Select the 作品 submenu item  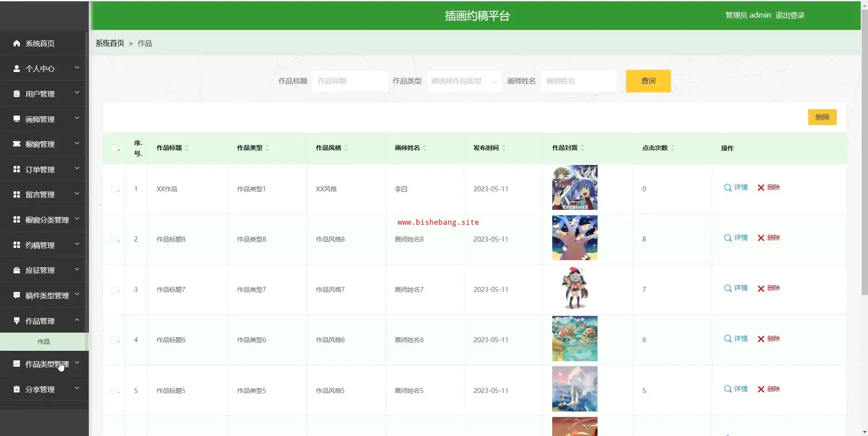pos(43,342)
